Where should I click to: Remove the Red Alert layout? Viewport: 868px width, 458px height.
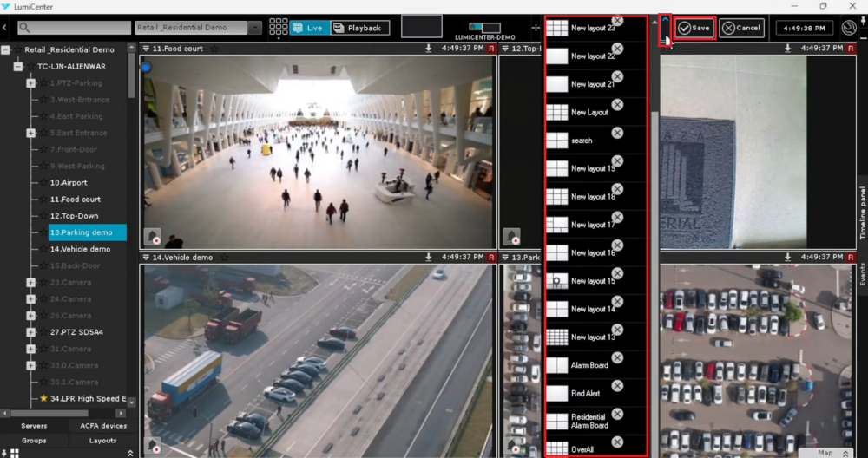point(617,386)
